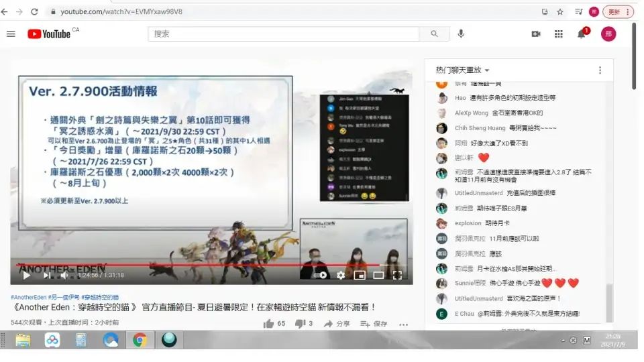Image resolution: width=644 pixels, height=362 pixels.
Task: Open the YouTube account avatar menu
Action: pyautogui.click(x=608, y=34)
